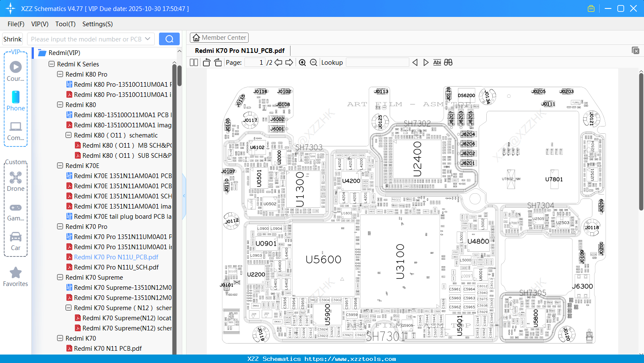Collapse the Redmi K70E node

click(x=60, y=166)
